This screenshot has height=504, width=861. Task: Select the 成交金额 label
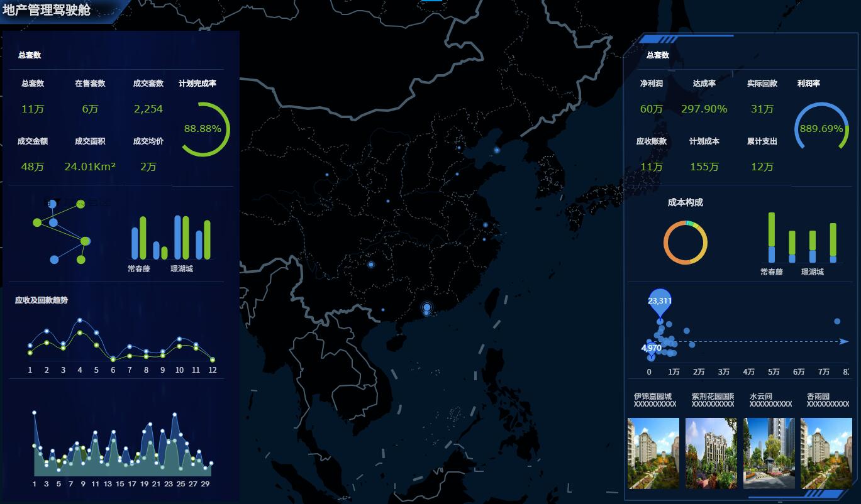pyautogui.click(x=33, y=141)
